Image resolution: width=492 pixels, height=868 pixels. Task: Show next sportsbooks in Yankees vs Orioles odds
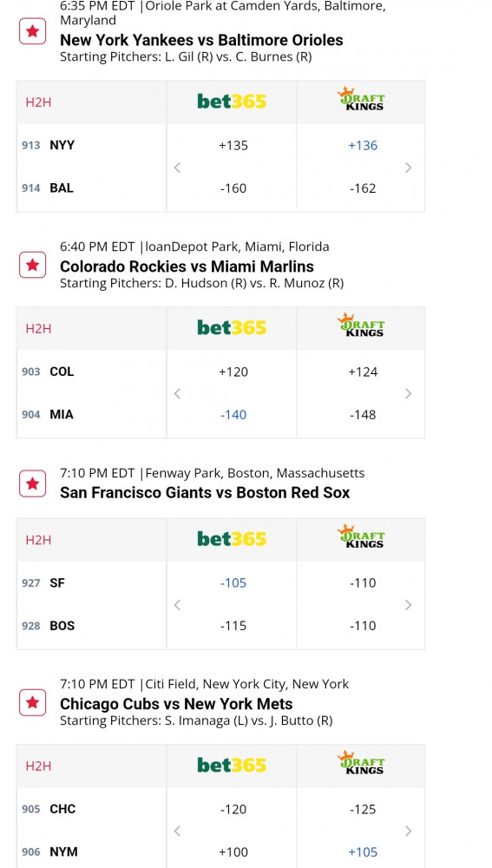409,168
